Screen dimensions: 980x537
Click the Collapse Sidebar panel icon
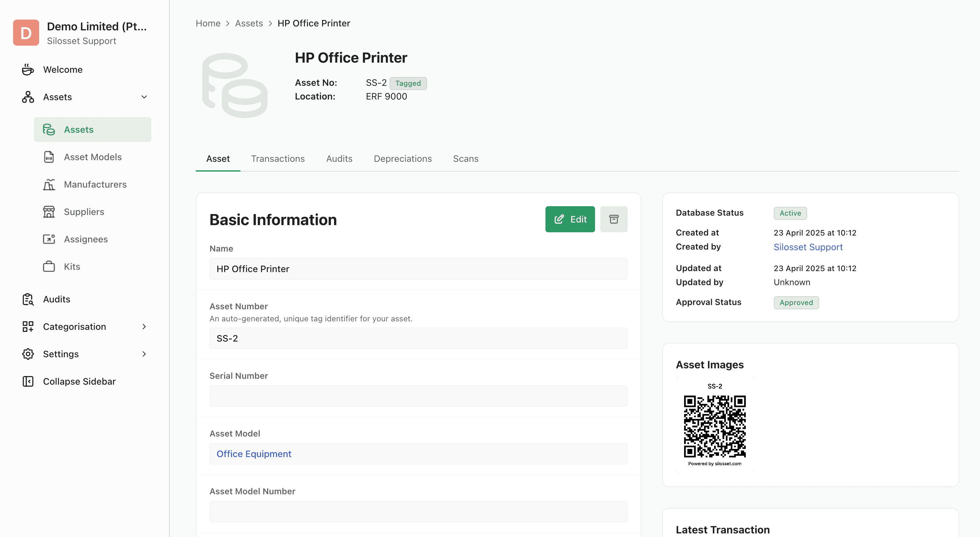(x=28, y=381)
